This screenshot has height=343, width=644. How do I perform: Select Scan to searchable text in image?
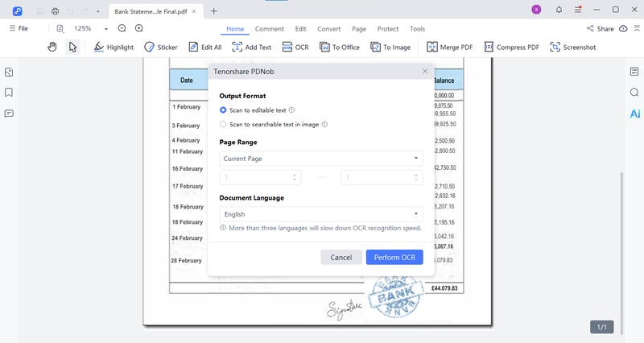click(224, 124)
